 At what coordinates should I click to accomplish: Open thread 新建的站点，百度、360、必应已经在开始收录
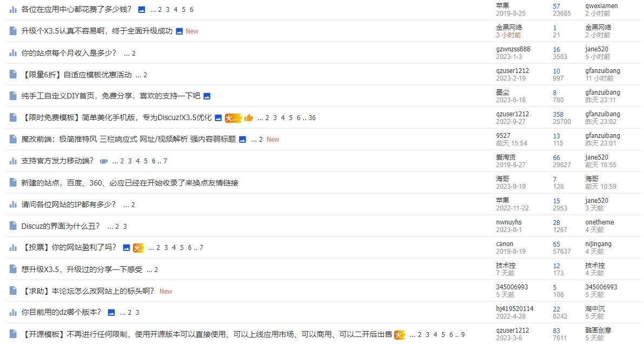tap(130, 183)
